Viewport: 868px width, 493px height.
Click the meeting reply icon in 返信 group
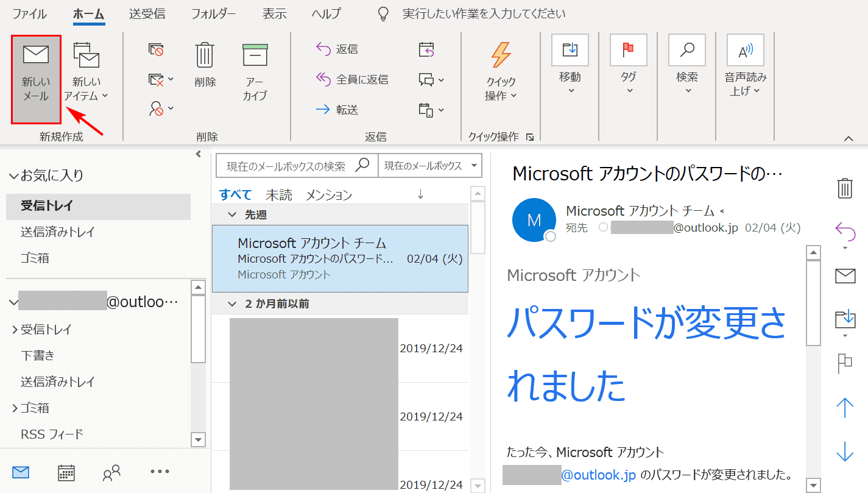click(426, 49)
